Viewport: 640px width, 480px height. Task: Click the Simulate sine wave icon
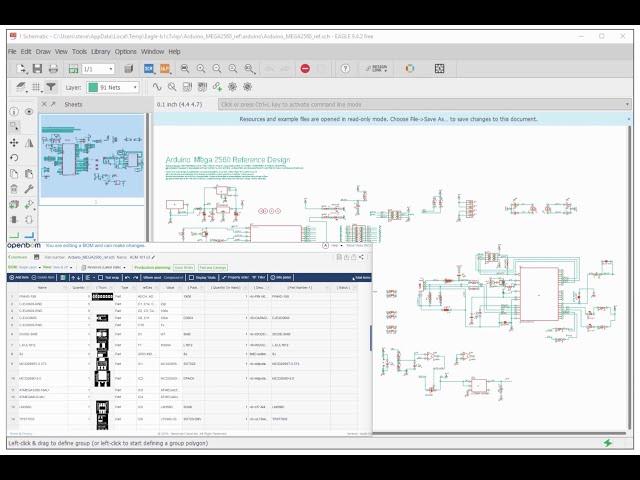(157, 87)
